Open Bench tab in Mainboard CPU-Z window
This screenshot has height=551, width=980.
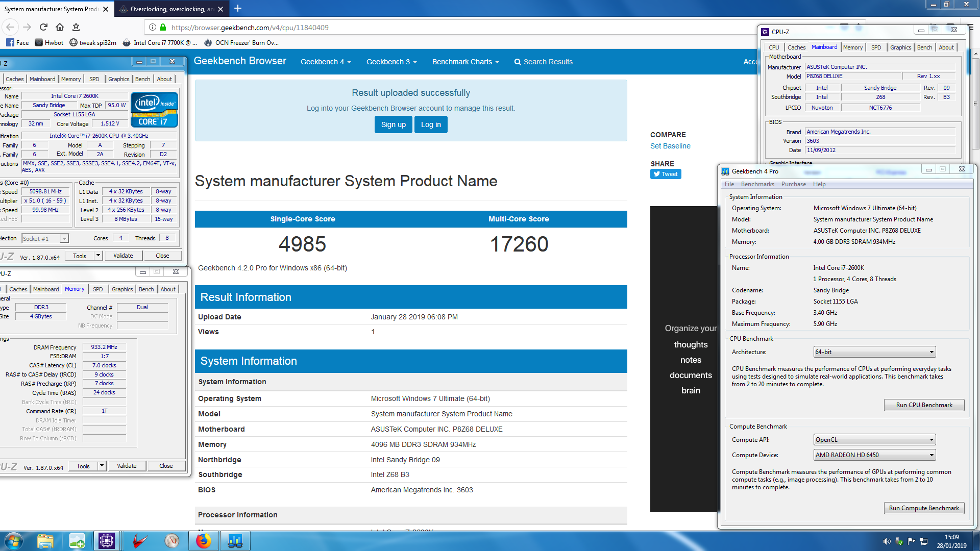(x=925, y=47)
